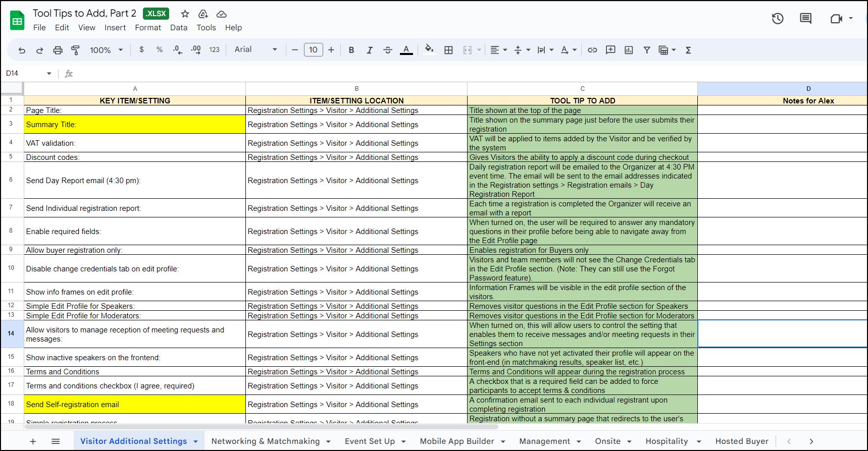Open the Functions sigma icon

coord(688,50)
